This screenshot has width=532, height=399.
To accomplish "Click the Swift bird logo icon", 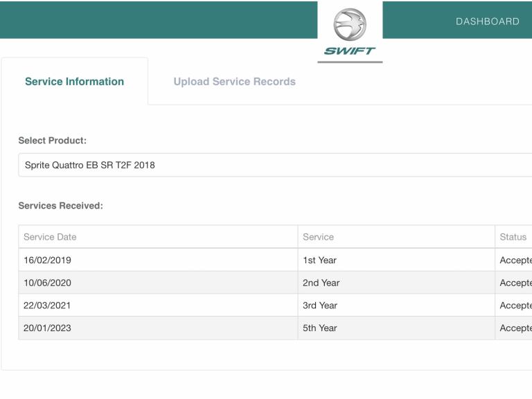I will [350, 24].
